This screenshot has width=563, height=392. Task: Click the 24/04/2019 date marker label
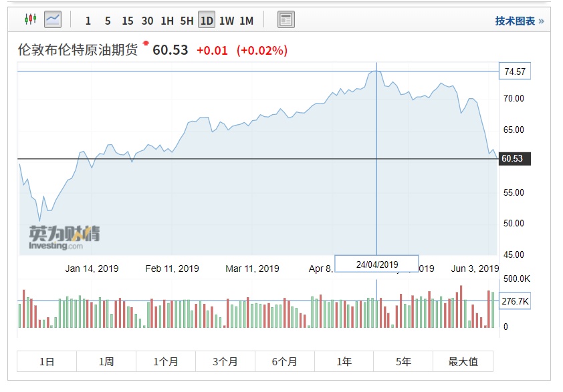pos(376,264)
